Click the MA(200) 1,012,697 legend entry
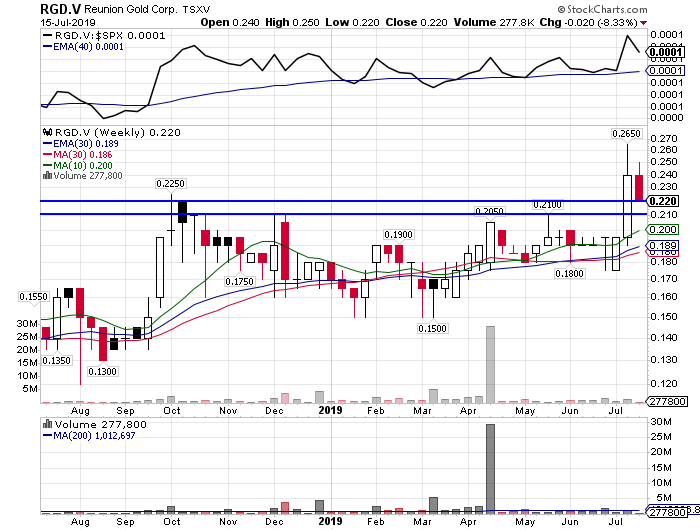 click(x=89, y=436)
